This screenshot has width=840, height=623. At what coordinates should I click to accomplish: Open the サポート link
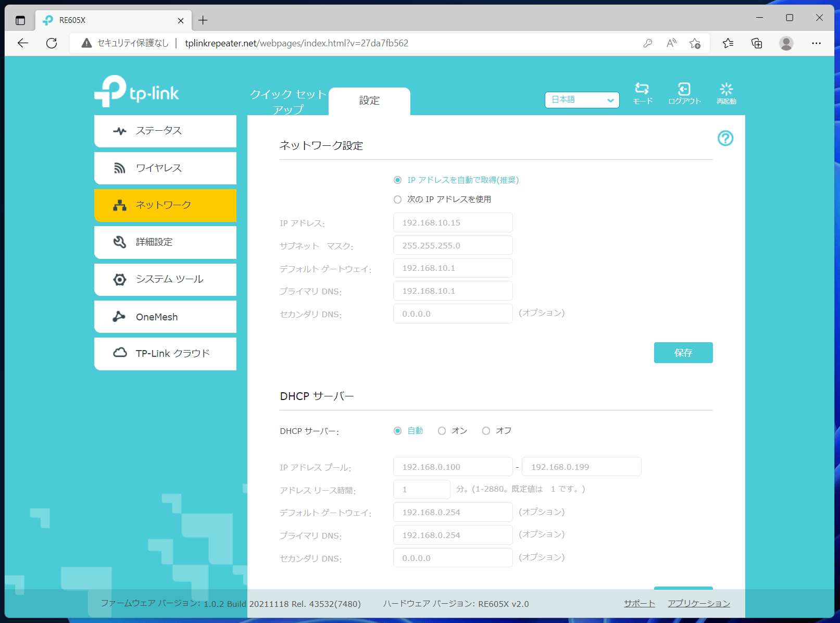[x=640, y=603]
